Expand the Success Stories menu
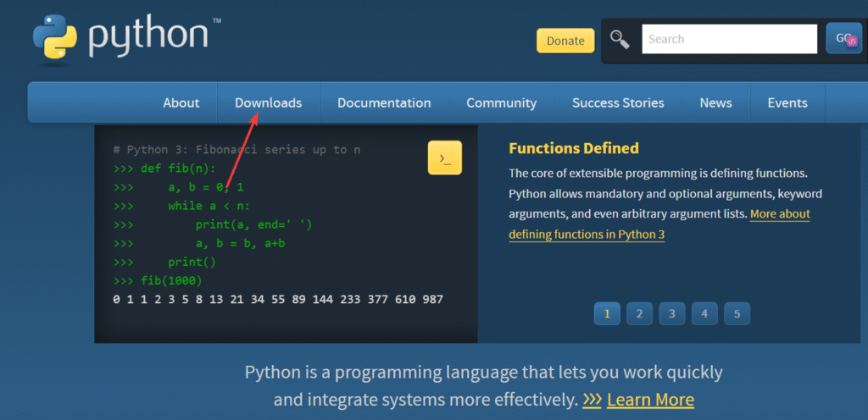 [618, 102]
